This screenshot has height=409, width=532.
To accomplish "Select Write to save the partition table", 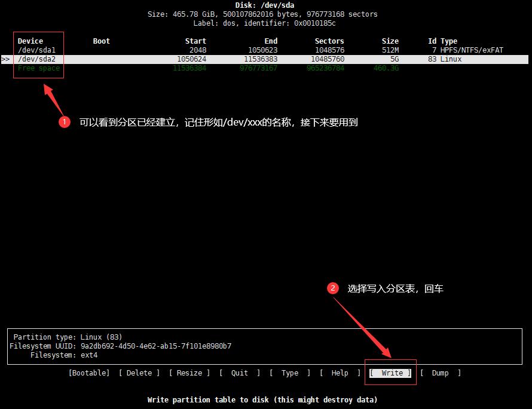I will 390,373.
